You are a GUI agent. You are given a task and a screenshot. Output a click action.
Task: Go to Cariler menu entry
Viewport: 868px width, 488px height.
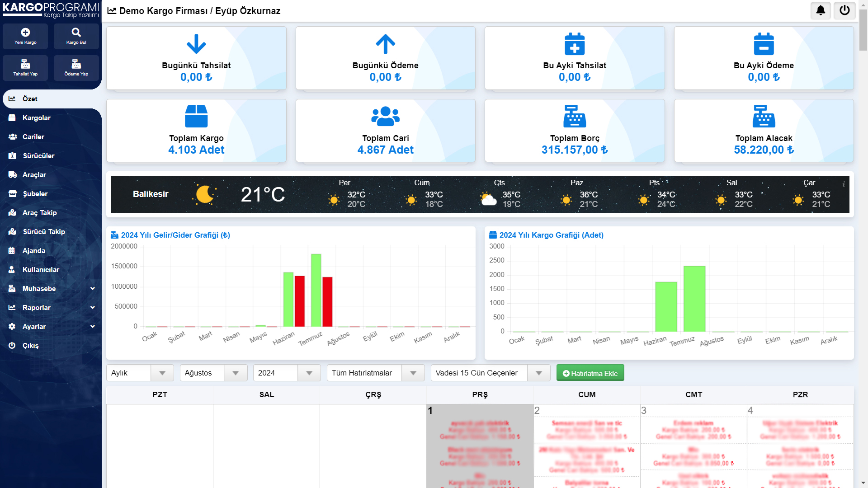coord(51,136)
